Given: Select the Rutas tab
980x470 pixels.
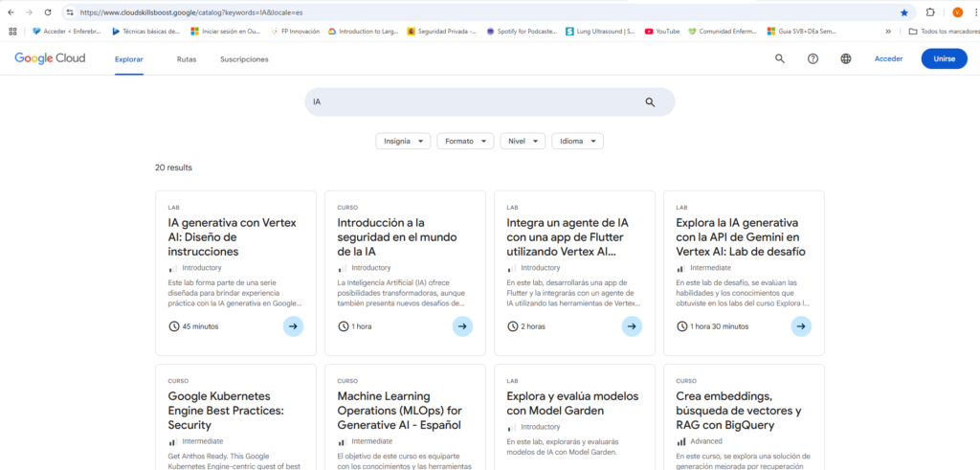Looking at the screenshot, I should tap(187, 59).
